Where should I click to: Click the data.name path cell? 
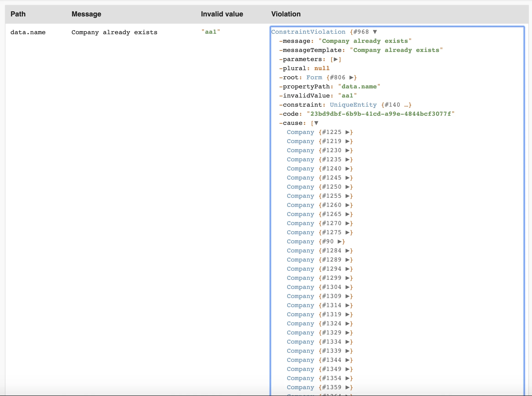pos(28,32)
